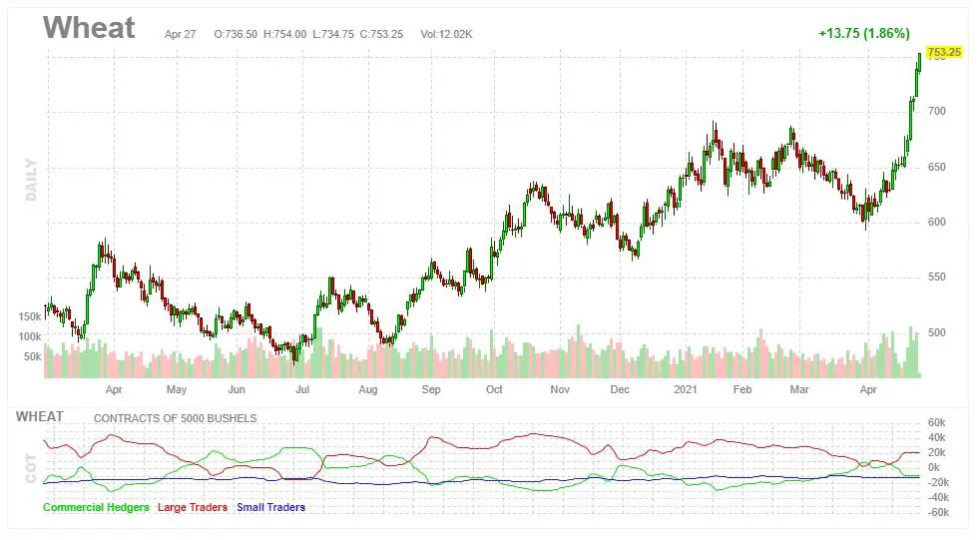
Task: Click the volume value Vol:12.02K
Action: point(446,34)
